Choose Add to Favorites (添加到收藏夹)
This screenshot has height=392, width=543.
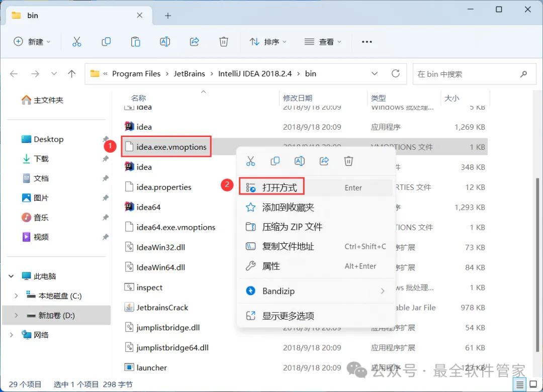point(316,207)
